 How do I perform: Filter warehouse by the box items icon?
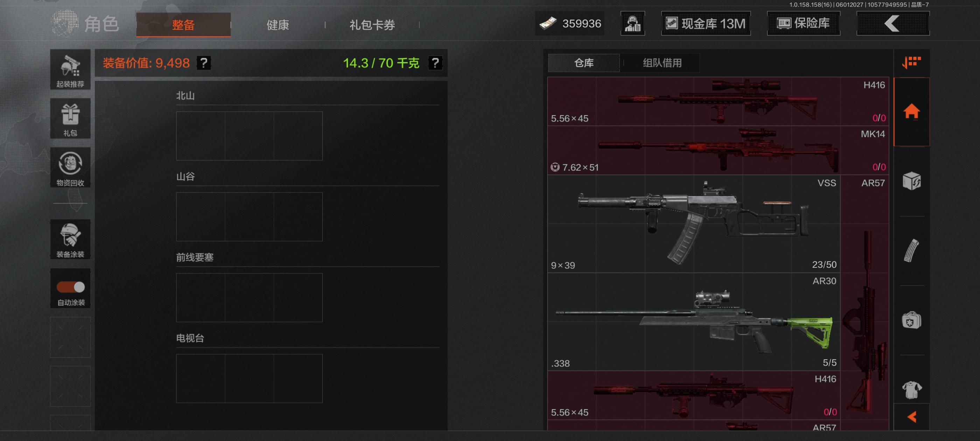point(911,181)
